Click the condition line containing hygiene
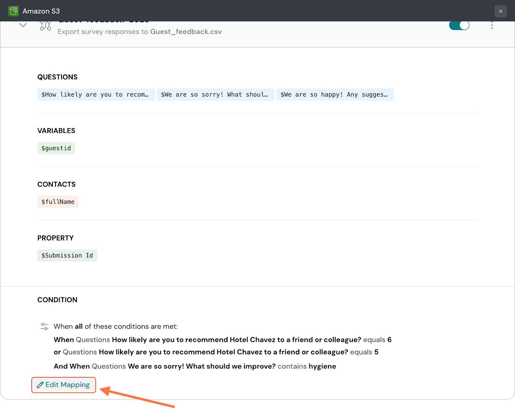The width and height of the screenshot is (515, 420). 195,366
